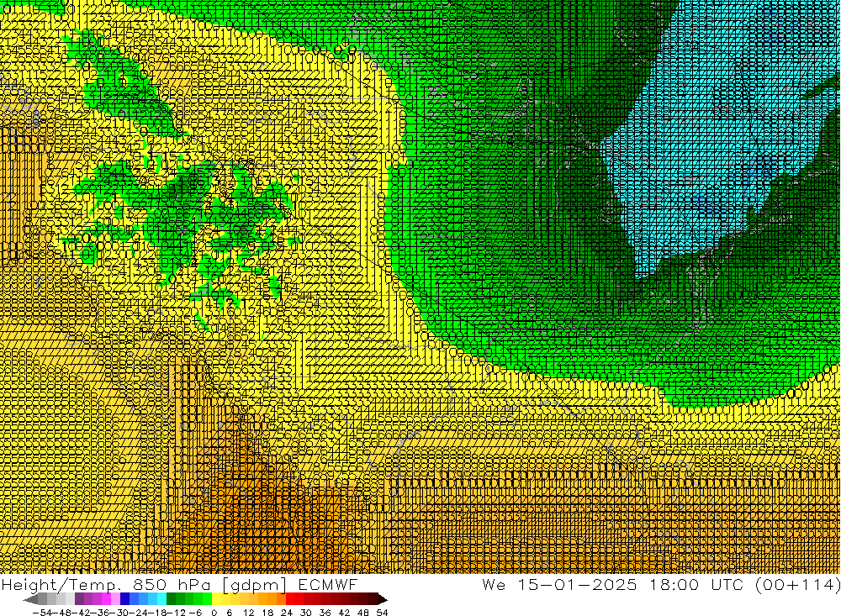This screenshot has width=841, height=616.
Task: Click the dark maroon right arrow end of colorbar
Action: (383, 599)
